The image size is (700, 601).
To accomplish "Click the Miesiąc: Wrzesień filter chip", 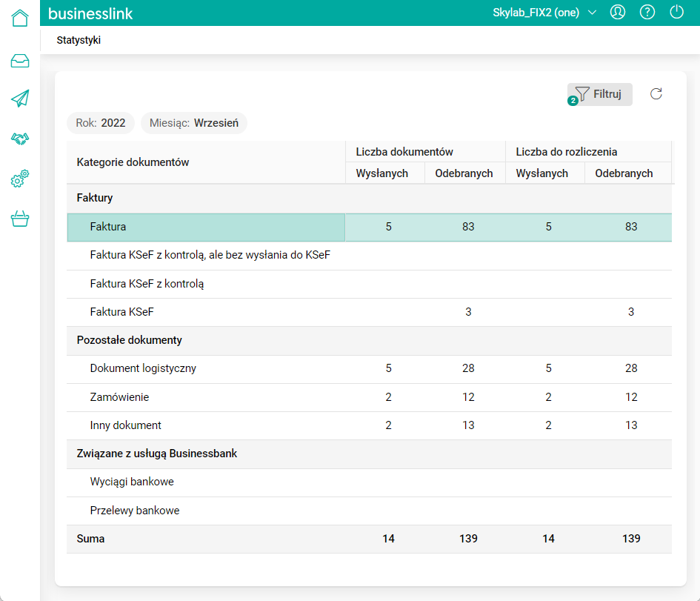I will (x=194, y=123).
